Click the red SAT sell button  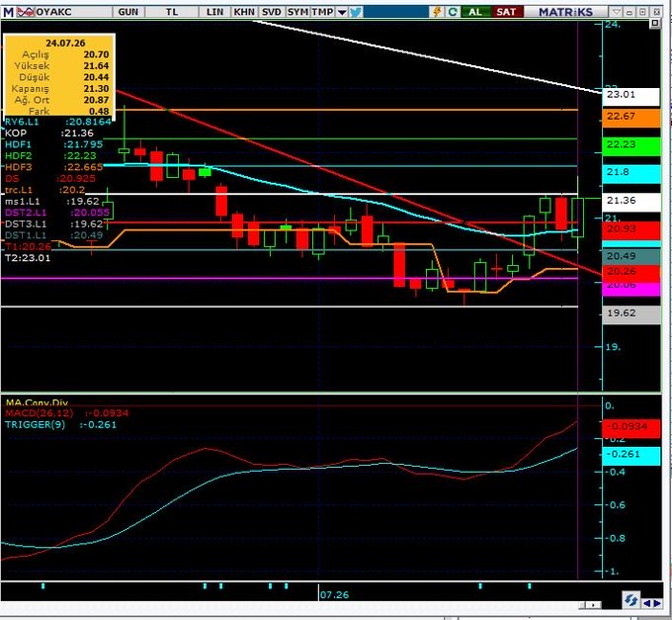[x=507, y=12]
